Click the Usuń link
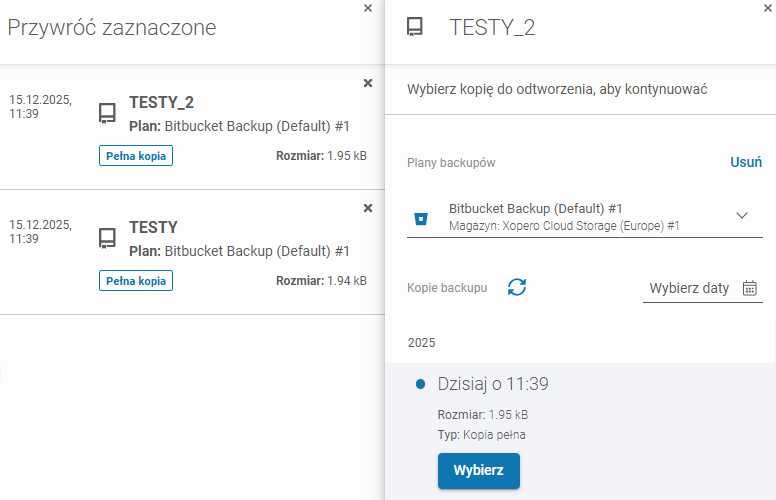 (x=745, y=162)
